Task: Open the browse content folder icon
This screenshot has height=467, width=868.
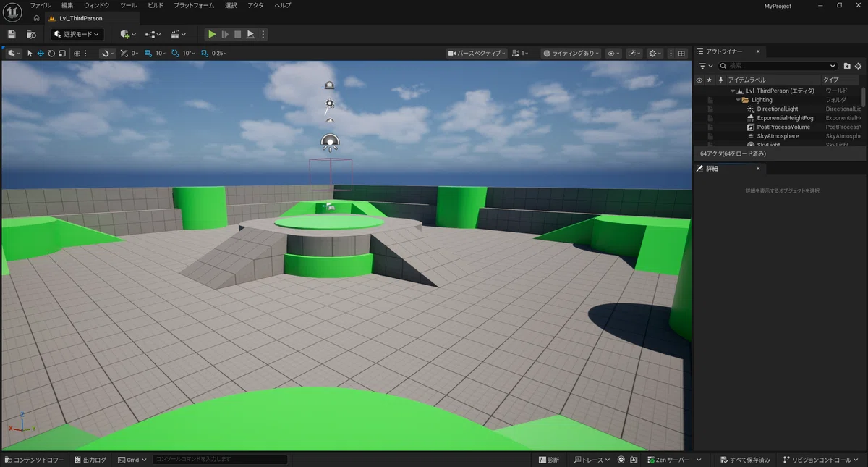Action: (x=31, y=34)
